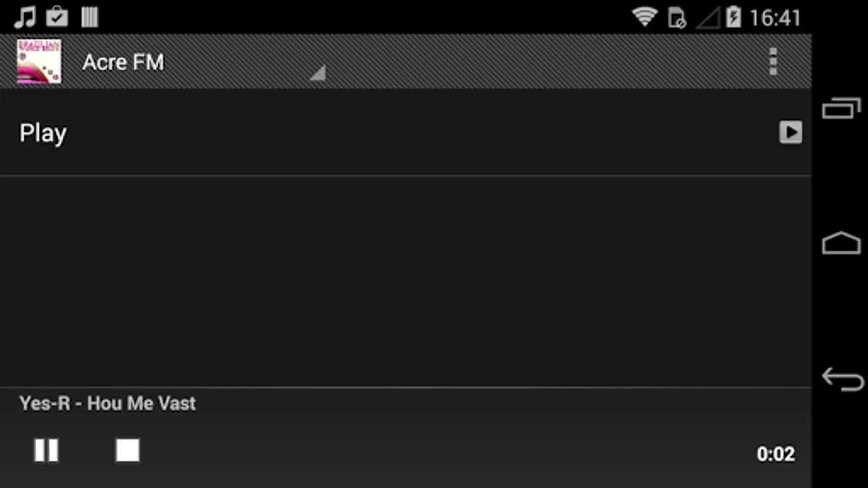Tap the Wi-Fi status icon

(644, 17)
